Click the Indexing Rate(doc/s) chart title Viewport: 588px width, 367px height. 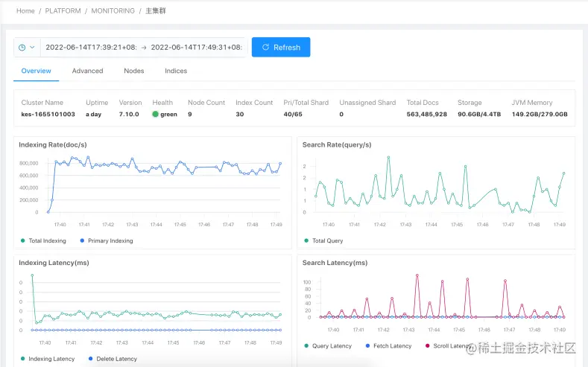[x=53, y=145]
